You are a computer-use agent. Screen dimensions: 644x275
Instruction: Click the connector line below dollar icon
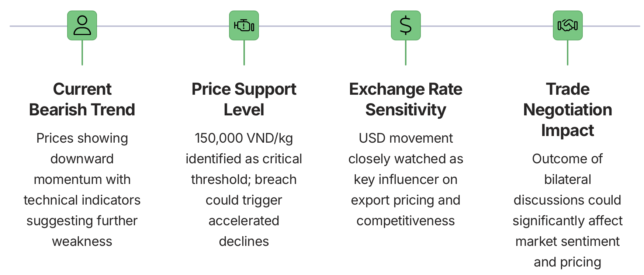pos(406,53)
